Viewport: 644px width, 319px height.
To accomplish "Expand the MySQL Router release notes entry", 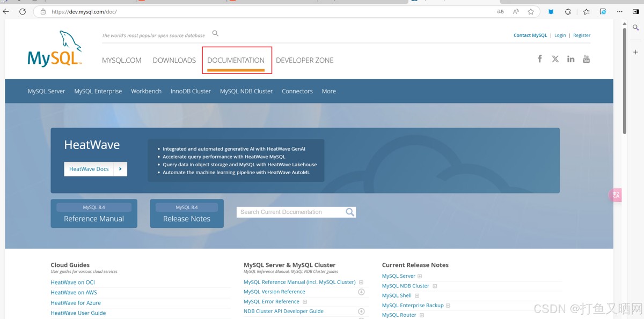I will (x=422, y=315).
